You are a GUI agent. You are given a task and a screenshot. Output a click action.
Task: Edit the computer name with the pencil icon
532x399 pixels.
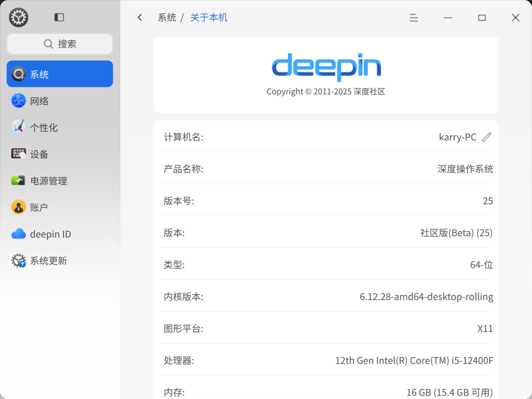click(x=487, y=137)
